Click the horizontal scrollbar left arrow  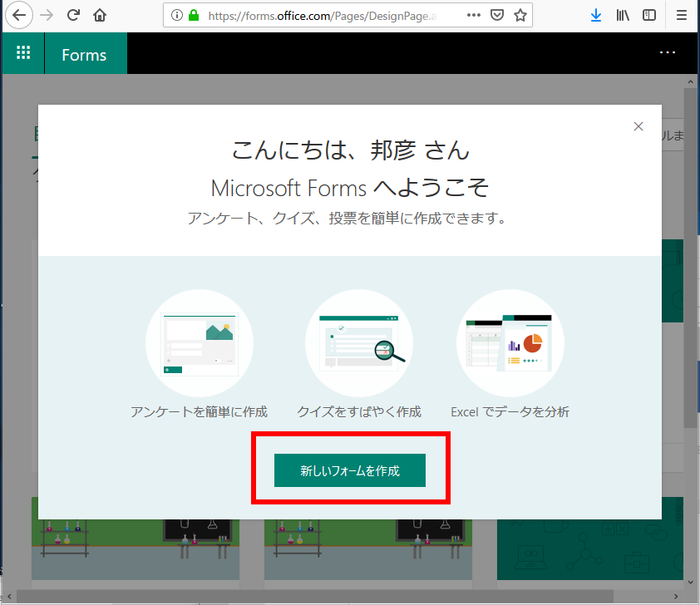tap(9, 597)
